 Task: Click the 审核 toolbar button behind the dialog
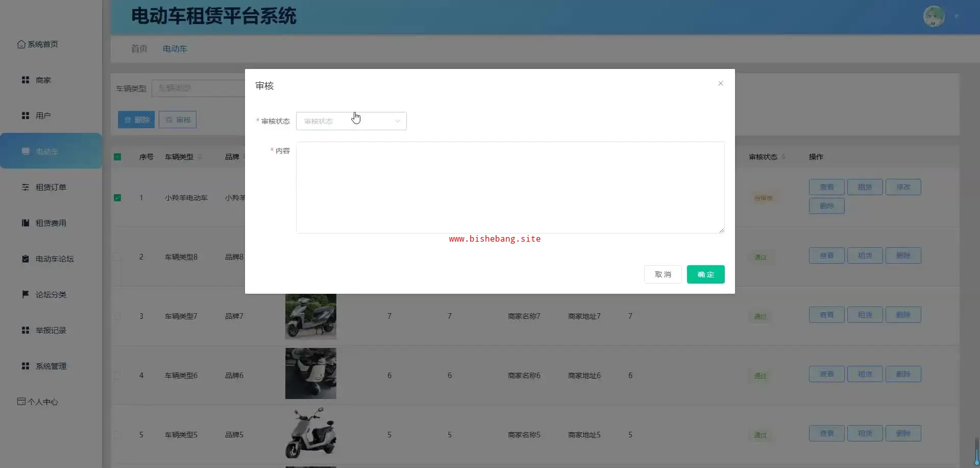178,120
